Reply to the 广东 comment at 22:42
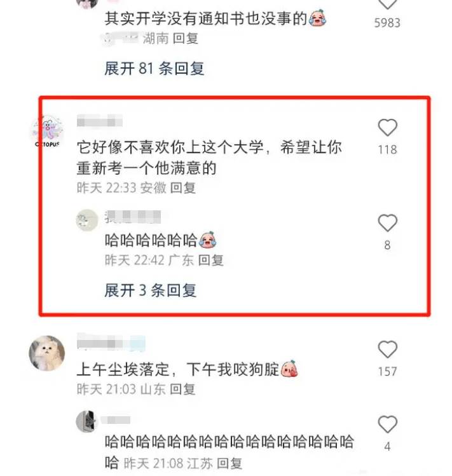The image size is (452, 476). click(x=211, y=260)
